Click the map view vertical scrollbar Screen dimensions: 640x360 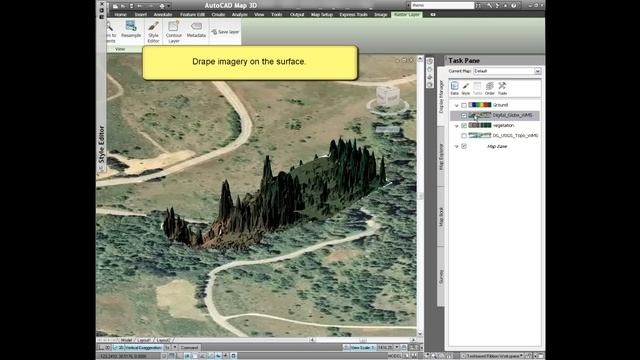click(x=420, y=197)
